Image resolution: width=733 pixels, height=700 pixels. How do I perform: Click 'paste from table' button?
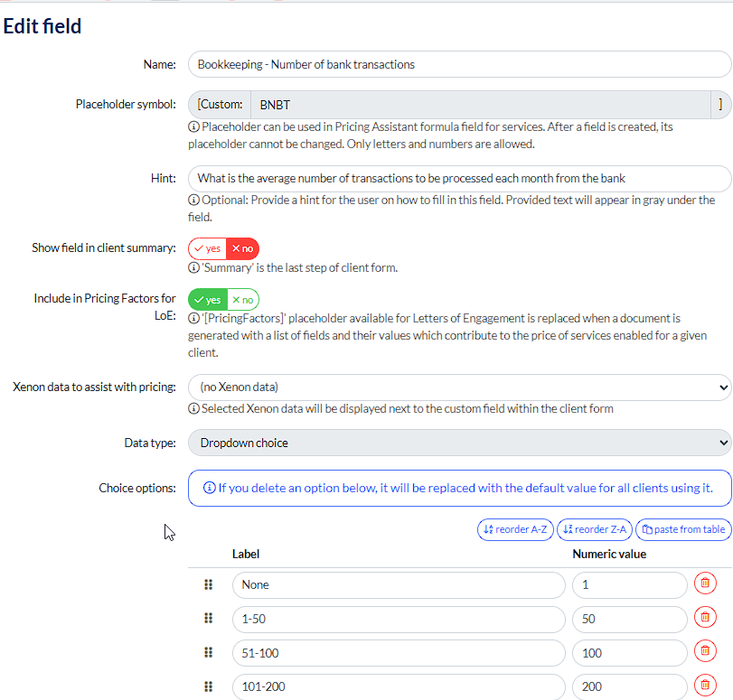683,529
